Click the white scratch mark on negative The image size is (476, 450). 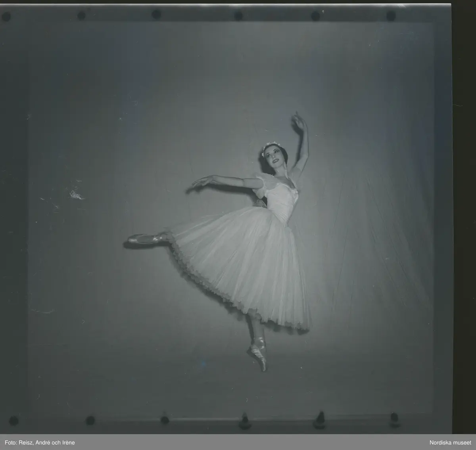pos(75,195)
